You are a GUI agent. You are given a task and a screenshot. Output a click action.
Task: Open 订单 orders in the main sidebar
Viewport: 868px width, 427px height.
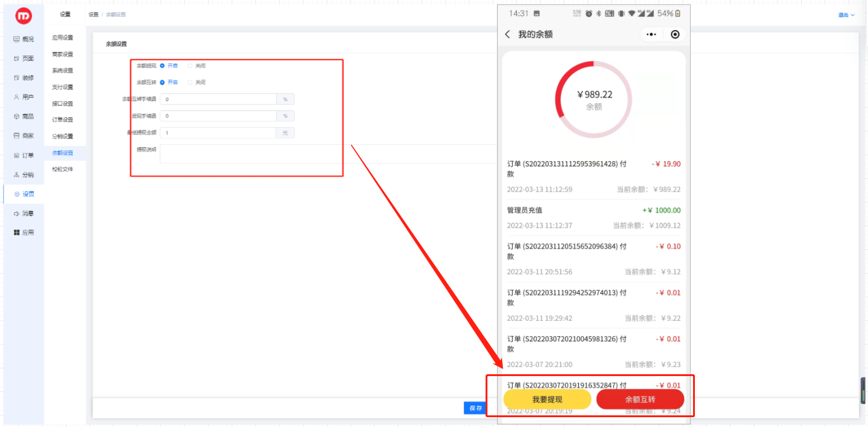coord(24,155)
